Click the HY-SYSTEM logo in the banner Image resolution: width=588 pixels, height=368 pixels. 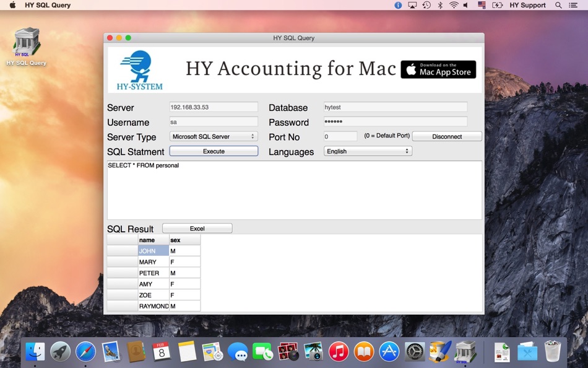pyautogui.click(x=139, y=71)
